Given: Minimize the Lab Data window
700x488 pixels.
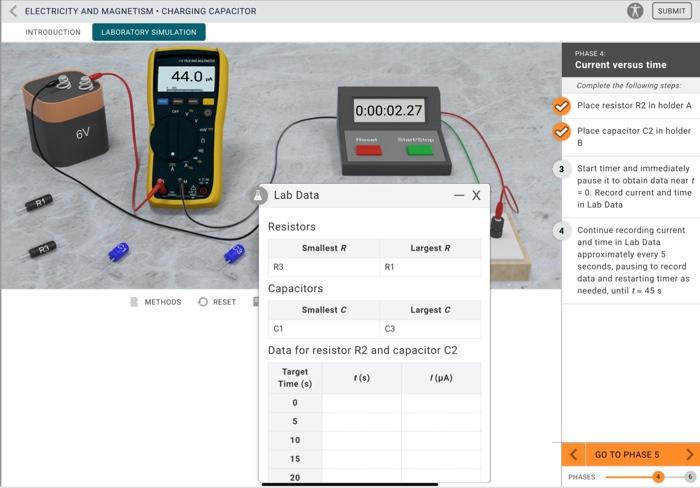Looking at the screenshot, I should pyautogui.click(x=458, y=195).
